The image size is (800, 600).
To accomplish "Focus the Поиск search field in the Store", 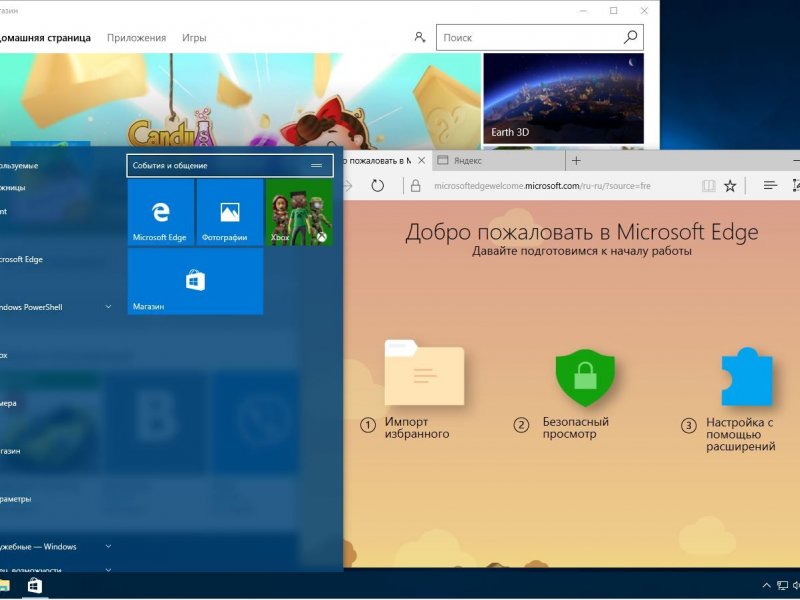I will point(540,38).
